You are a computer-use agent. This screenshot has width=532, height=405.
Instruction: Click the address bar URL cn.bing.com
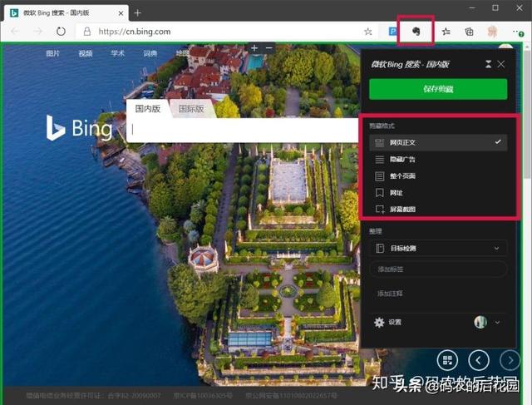pos(135,32)
